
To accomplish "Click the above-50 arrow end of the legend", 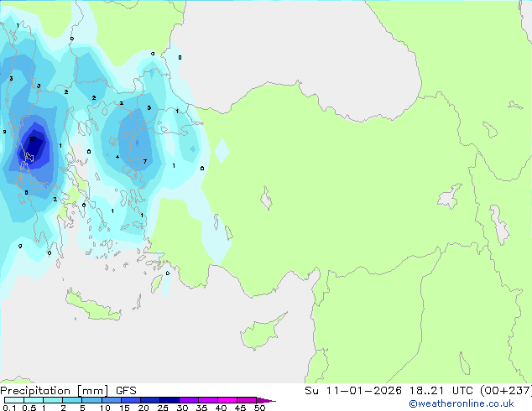I will [x=266, y=400].
